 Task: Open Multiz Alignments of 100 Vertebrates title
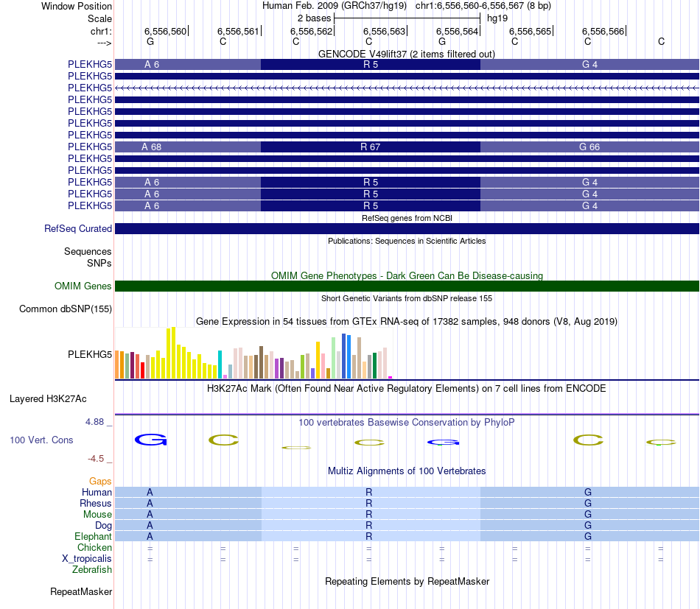point(407,471)
